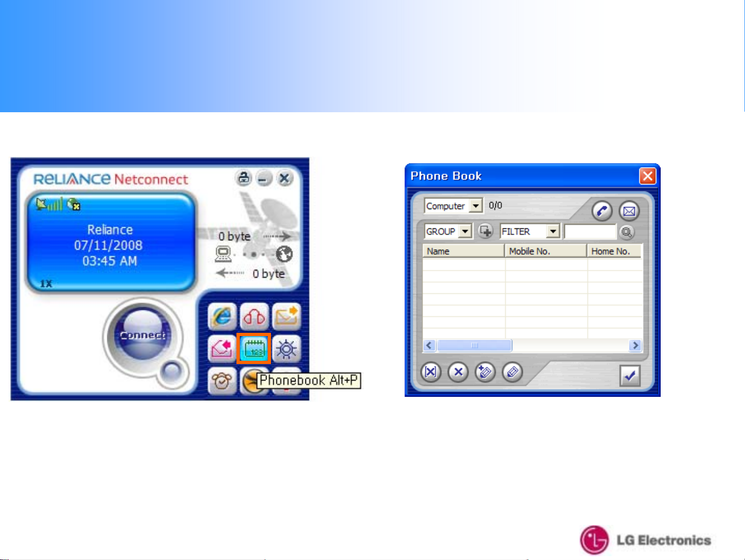Click the red headset icon in Netconnect
Image resolution: width=745 pixels, height=560 pixels.
255,316
